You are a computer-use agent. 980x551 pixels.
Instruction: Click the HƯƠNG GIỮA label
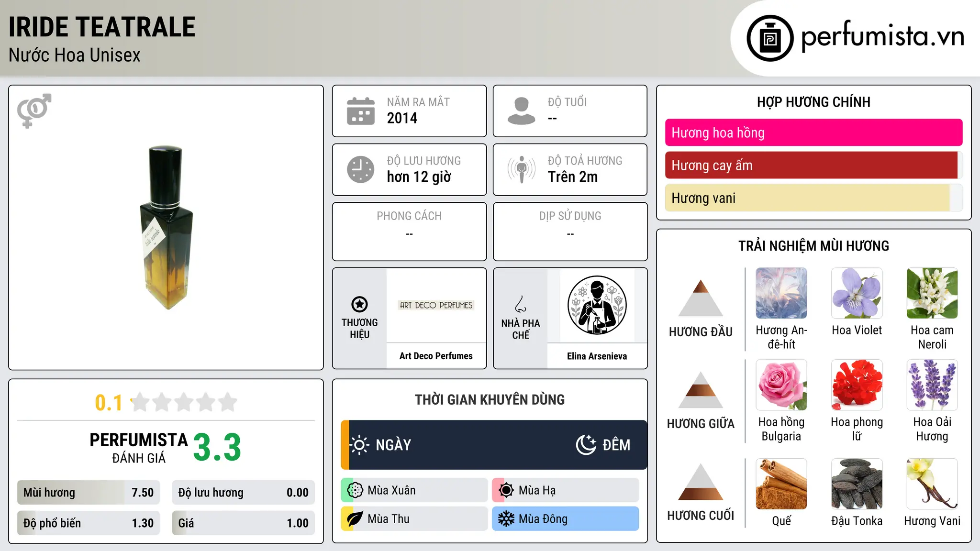pyautogui.click(x=701, y=424)
